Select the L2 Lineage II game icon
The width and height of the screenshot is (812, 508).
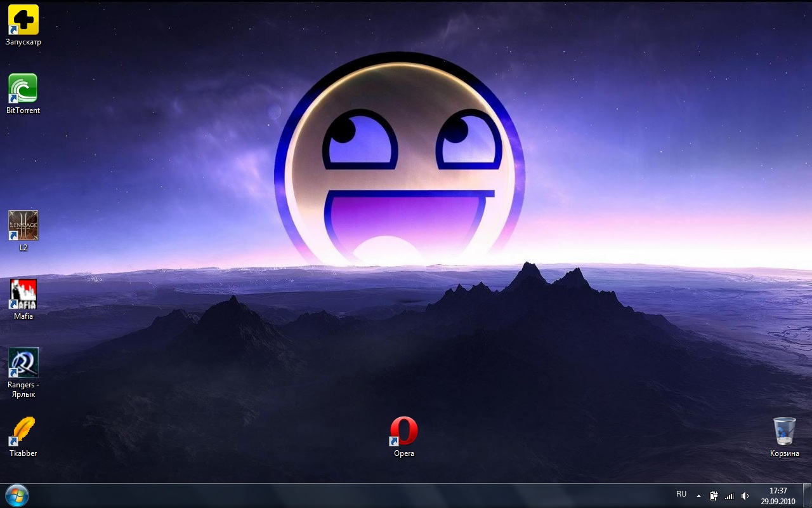pos(23,225)
